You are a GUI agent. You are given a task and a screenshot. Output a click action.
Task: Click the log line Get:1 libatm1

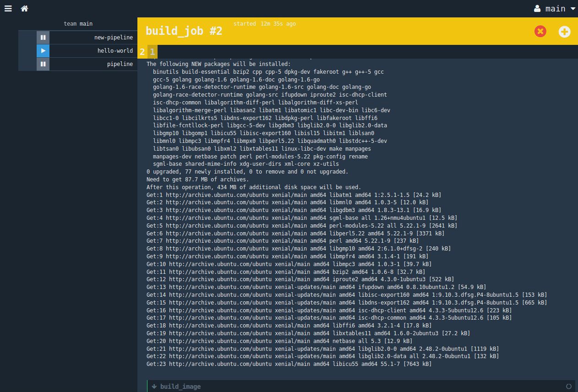point(294,195)
